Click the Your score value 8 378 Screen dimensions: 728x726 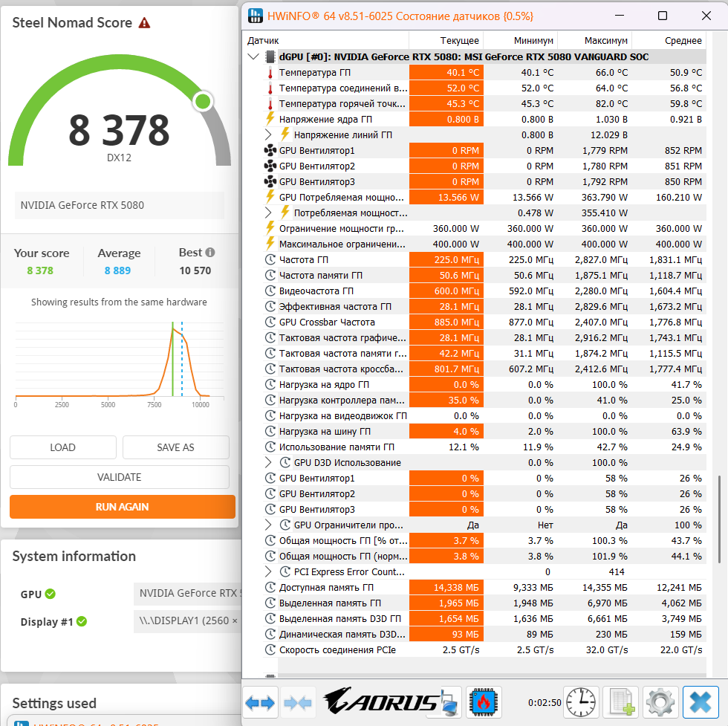(x=40, y=270)
